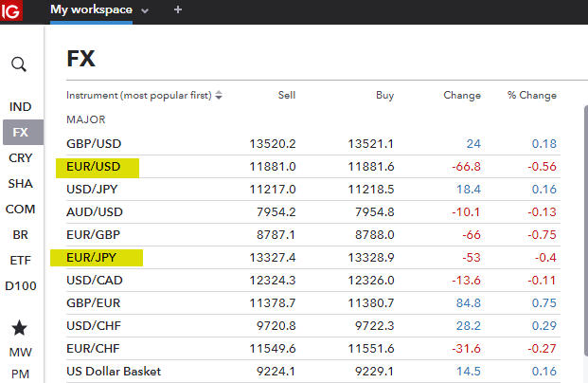Click GBP/EUR sell price 11378.7
The width and height of the screenshot is (588, 383).
(x=273, y=303)
